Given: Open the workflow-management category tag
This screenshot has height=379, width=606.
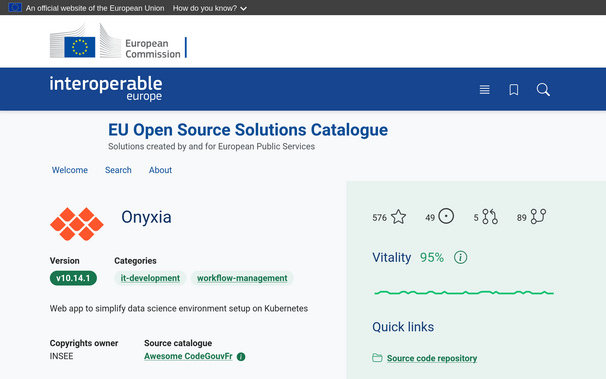Looking at the screenshot, I should coord(242,278).
